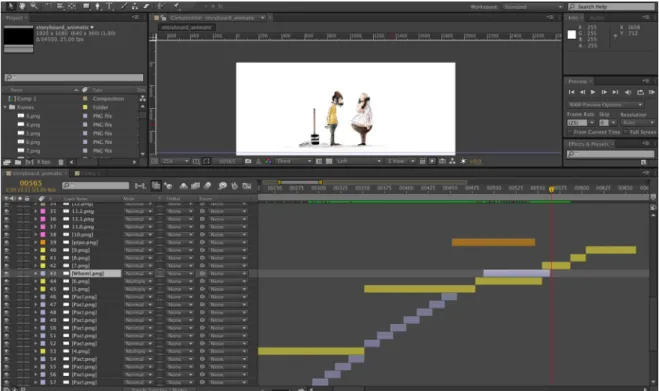Open Show Channel color management icon

[268, 161]
